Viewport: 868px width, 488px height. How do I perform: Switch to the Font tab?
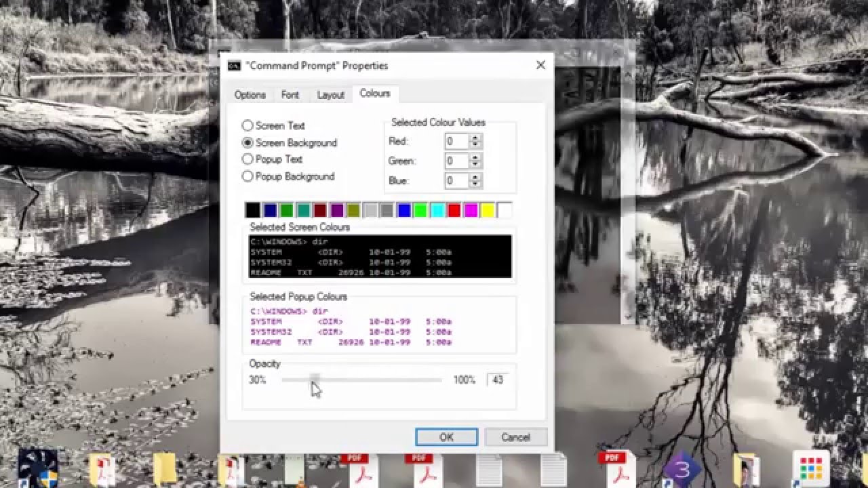(290, 95)
